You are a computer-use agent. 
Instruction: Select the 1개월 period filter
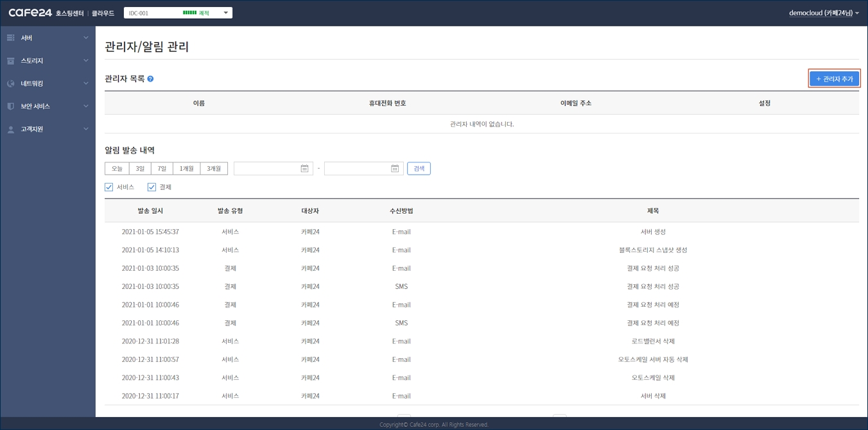coord(187,169)
